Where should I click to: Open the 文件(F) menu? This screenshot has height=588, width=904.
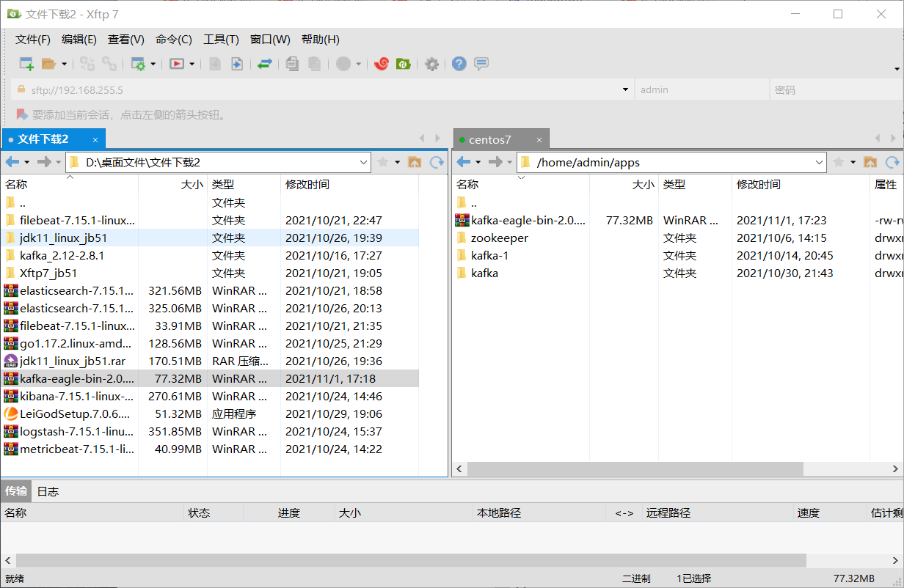[33, 40]
